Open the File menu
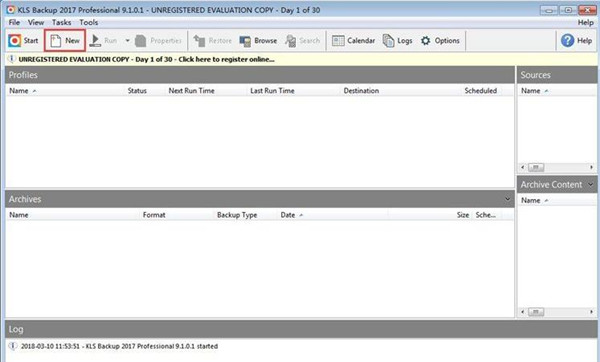The height and width of the screenshot is (362, 600). [14, 22]
